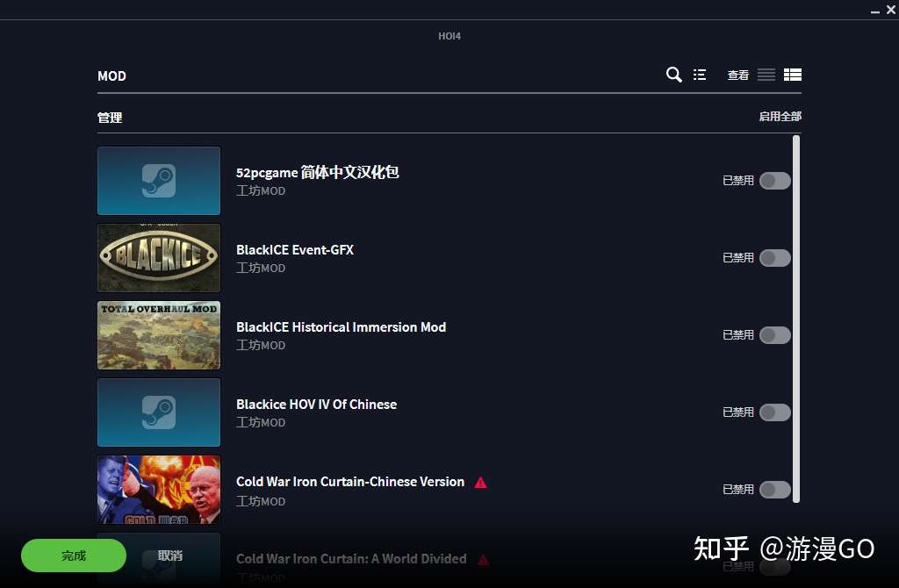Click the green 完成 button
The height and width of the screenshot is (588, 899).
[74, 556]
